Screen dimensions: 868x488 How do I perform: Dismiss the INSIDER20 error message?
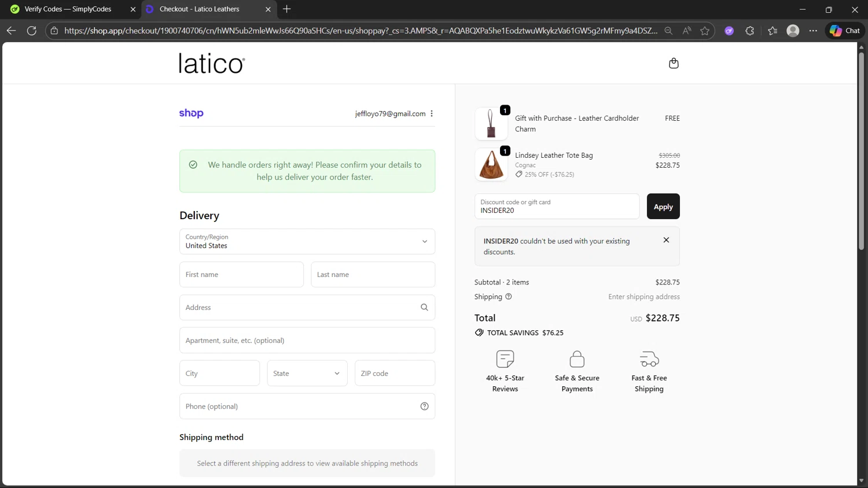(666, 240)
